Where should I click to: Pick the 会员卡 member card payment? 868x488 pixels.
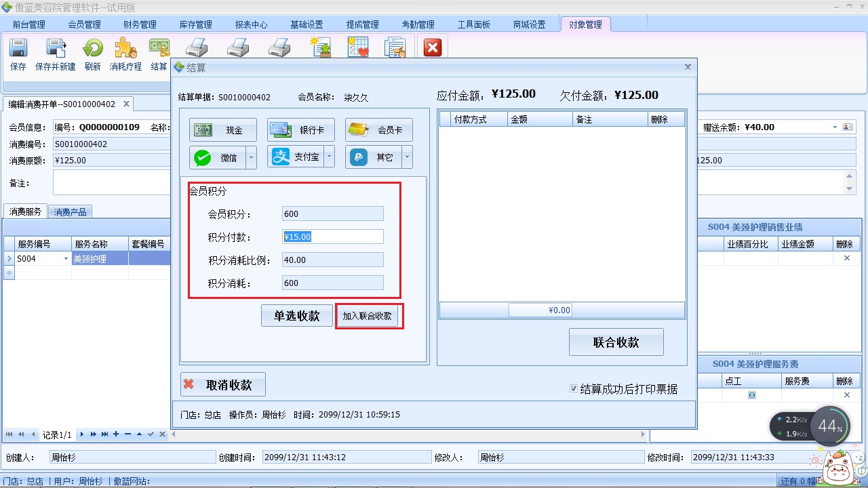[x=378, y=129]
